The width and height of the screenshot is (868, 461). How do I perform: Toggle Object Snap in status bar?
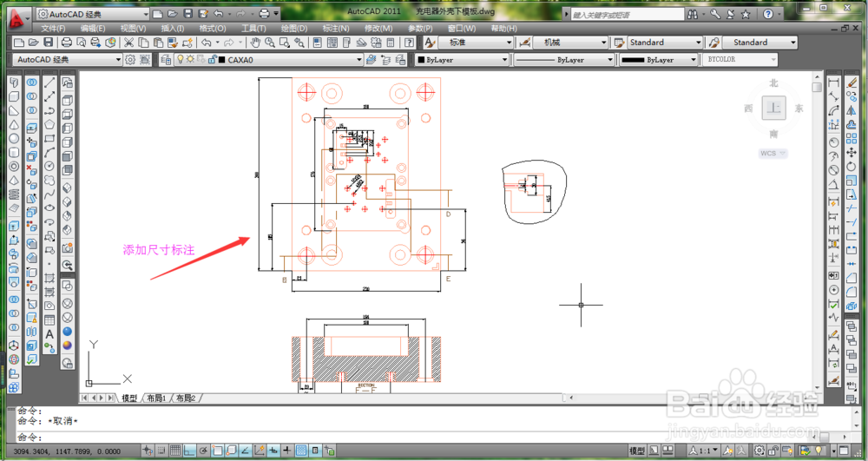pos(218,451)
